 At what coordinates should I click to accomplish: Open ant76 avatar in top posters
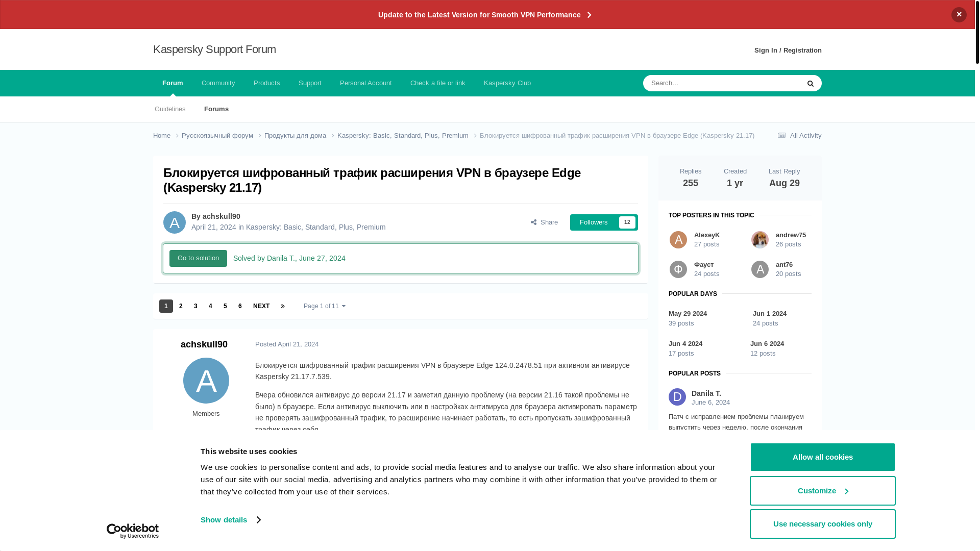760,269
